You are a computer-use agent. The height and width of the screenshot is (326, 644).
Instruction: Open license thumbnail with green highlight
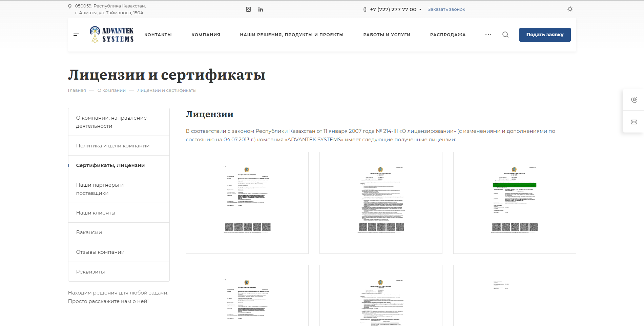[x=515, y=203]
